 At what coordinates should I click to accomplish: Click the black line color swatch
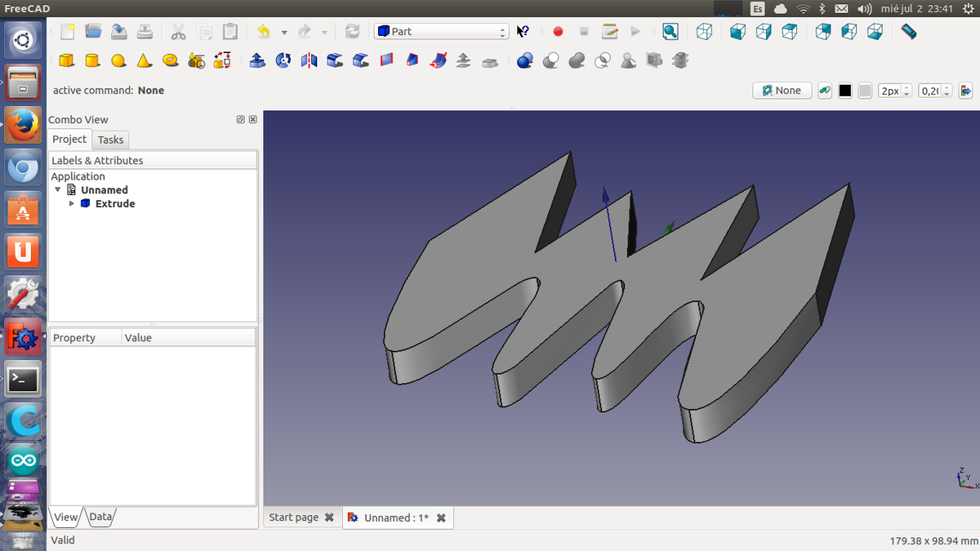coord(845,91)
